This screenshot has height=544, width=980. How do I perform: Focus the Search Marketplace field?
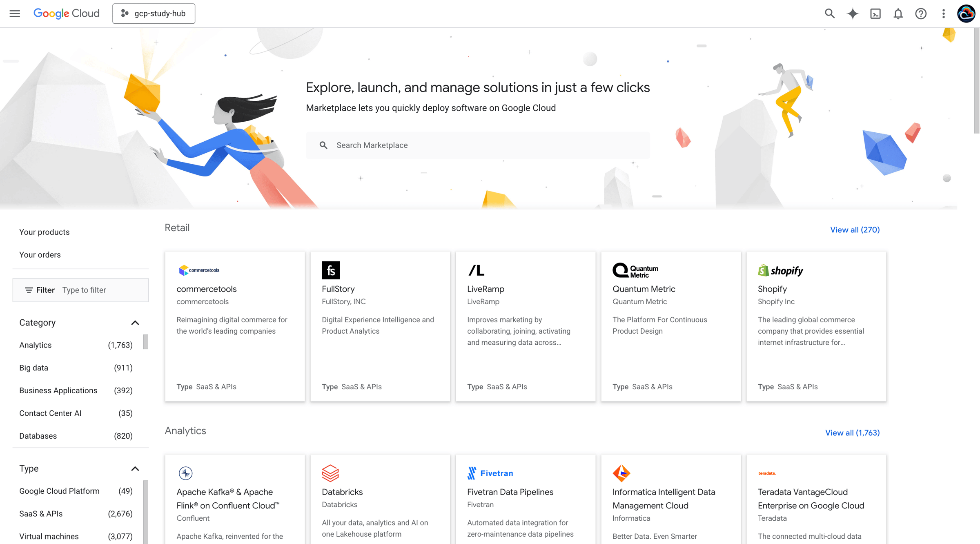click(478, 145)
